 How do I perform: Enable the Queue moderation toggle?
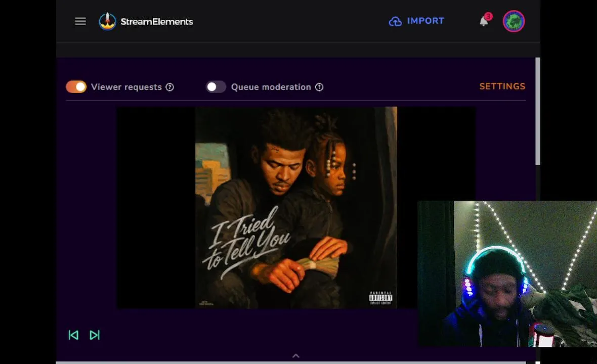coord(216,87)
